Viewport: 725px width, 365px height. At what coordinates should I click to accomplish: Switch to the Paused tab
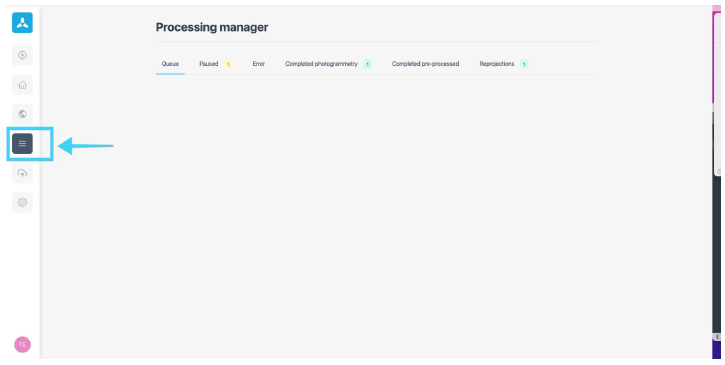click(x=209, y=64)
